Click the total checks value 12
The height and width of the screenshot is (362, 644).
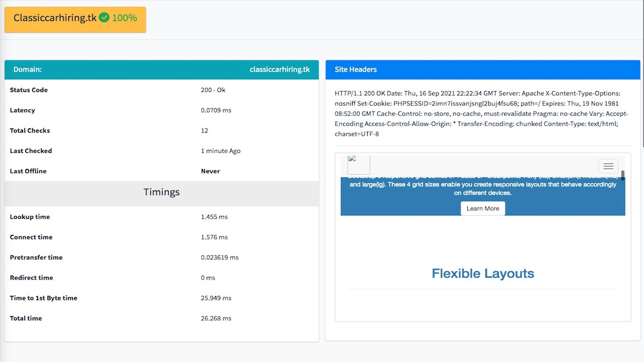point(204,130)
